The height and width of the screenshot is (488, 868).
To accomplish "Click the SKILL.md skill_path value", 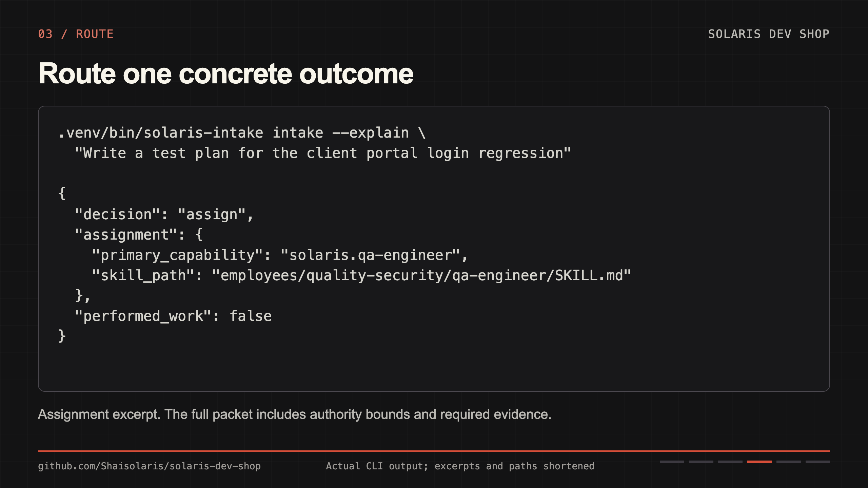I will 421,276.
